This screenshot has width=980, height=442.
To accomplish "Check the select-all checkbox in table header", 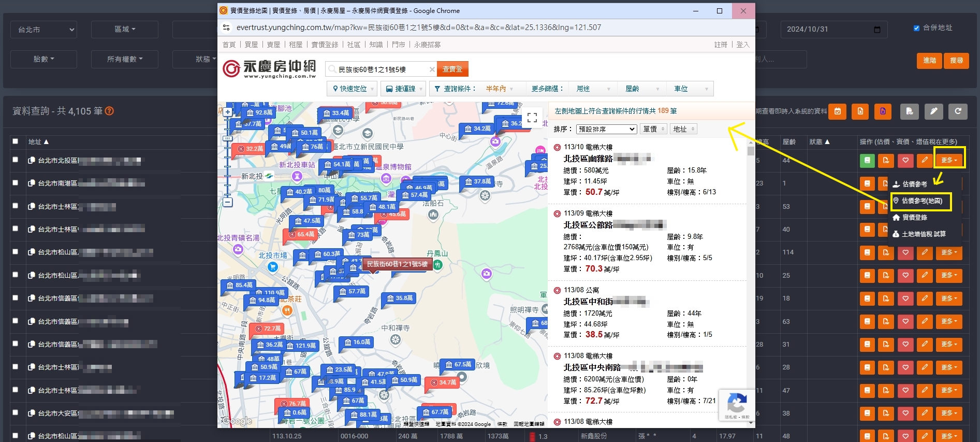I will click(16, 141).
